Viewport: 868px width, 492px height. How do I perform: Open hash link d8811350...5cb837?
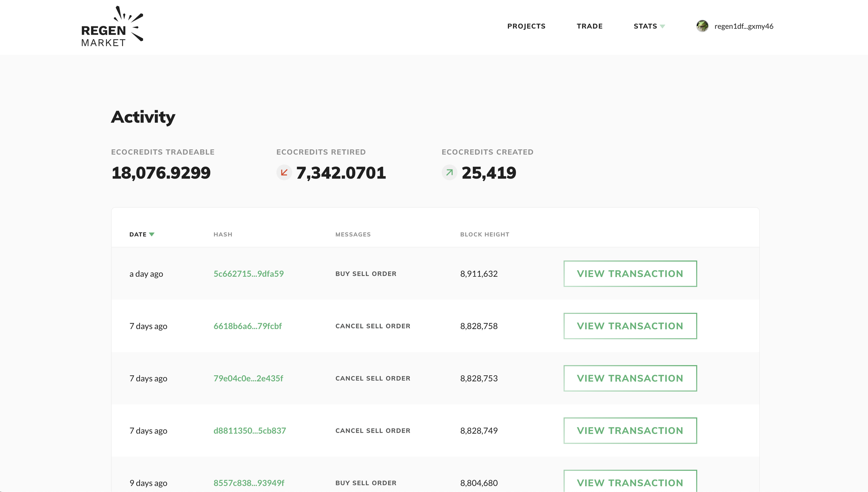[250, 431]
